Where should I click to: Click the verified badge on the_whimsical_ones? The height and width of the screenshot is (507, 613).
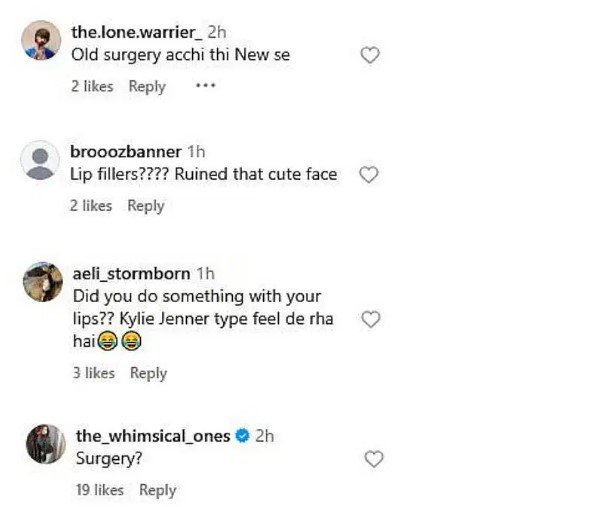[x=241, y=436]
